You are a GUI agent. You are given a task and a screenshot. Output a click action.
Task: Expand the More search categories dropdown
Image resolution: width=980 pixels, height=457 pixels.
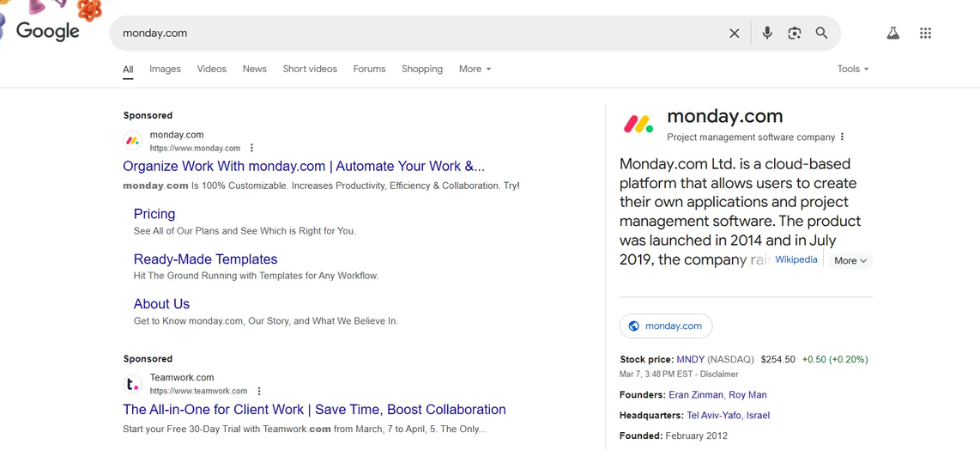[475, 69]
